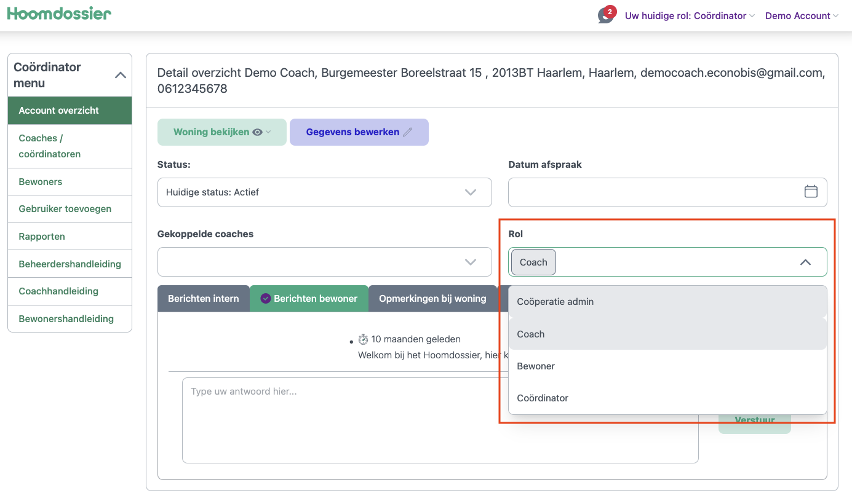852x504 pixels.
Task: Collapse the Rol dropdown arrow
Action: coord(805,262)
